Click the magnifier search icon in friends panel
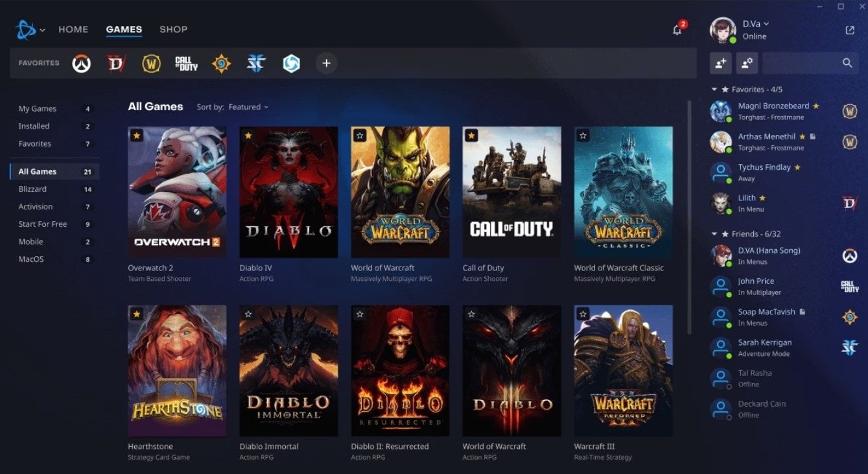 [847, 63]
